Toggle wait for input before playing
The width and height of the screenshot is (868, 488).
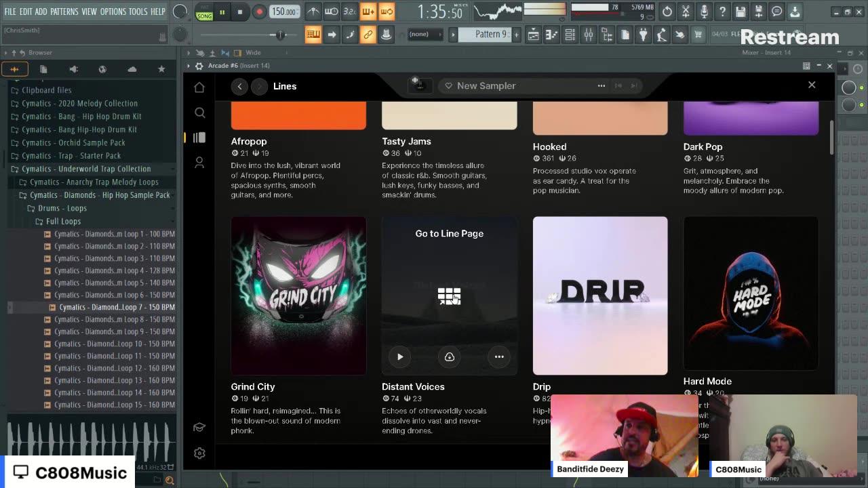click(x=331, y=12)
